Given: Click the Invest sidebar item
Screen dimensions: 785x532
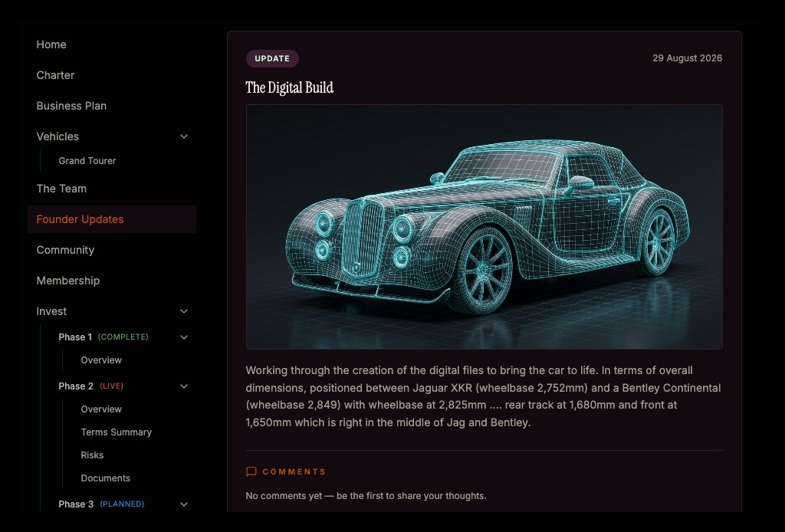Looking at the screenshot, I should point(51,311).
